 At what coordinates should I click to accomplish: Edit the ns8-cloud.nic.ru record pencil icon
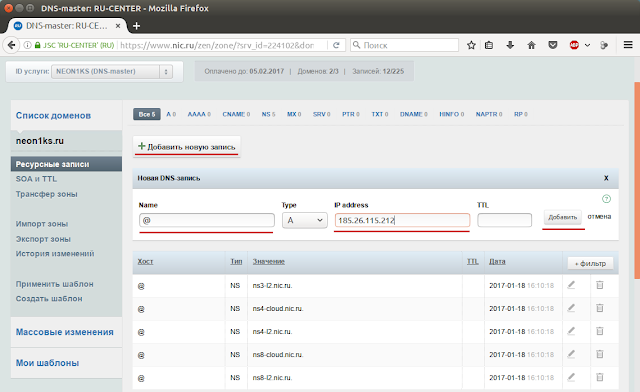571,354
